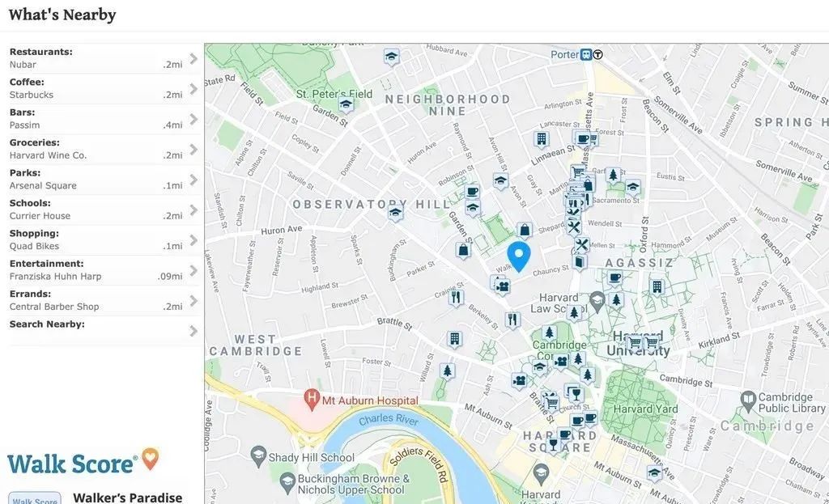Select the tree marker near Foster St

(447, 371)
